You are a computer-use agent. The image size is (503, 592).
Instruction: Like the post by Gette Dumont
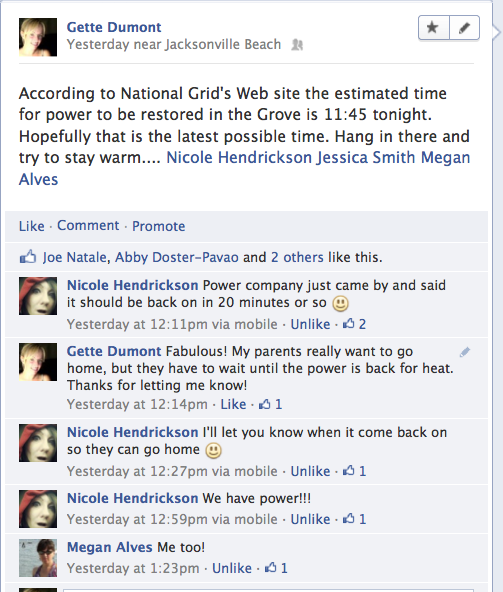tap(32, 226)
